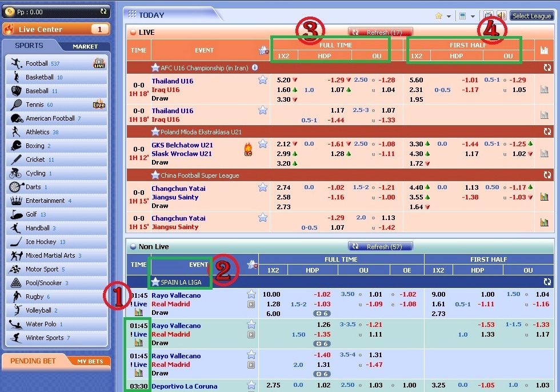Star the first Changchun Yatai match

(263, 187)
